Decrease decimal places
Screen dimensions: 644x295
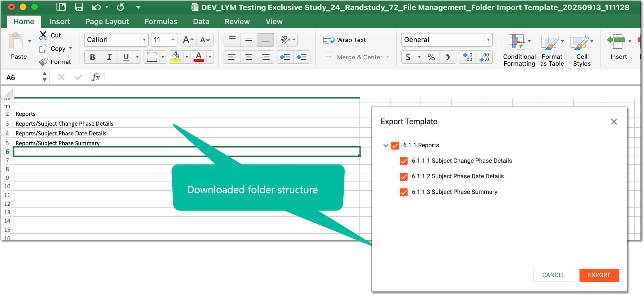point(484,57)
